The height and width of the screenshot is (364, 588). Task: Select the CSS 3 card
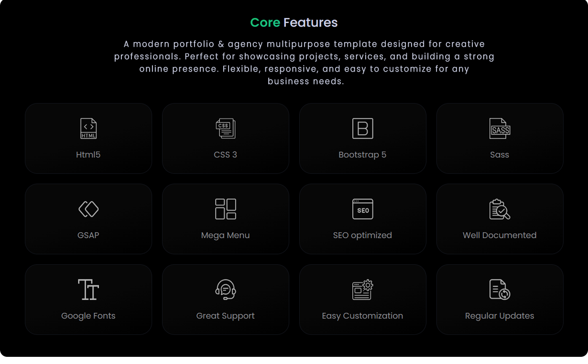tap(225, 138)
